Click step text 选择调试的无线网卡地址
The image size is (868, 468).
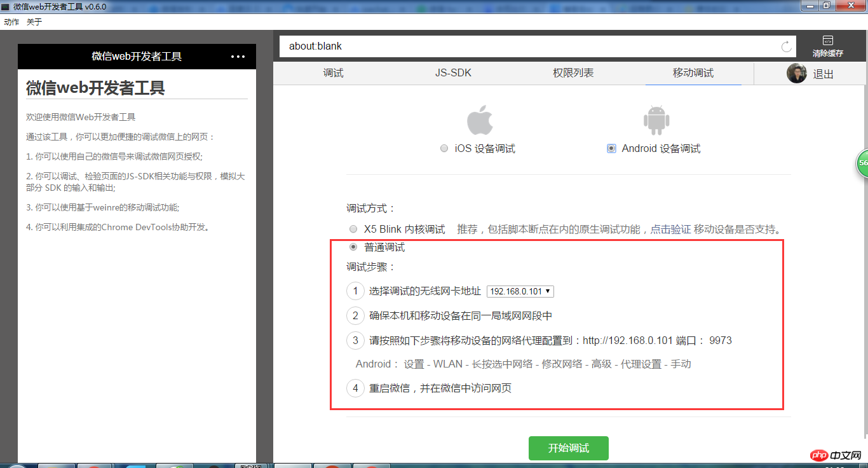tap(425, 291)
